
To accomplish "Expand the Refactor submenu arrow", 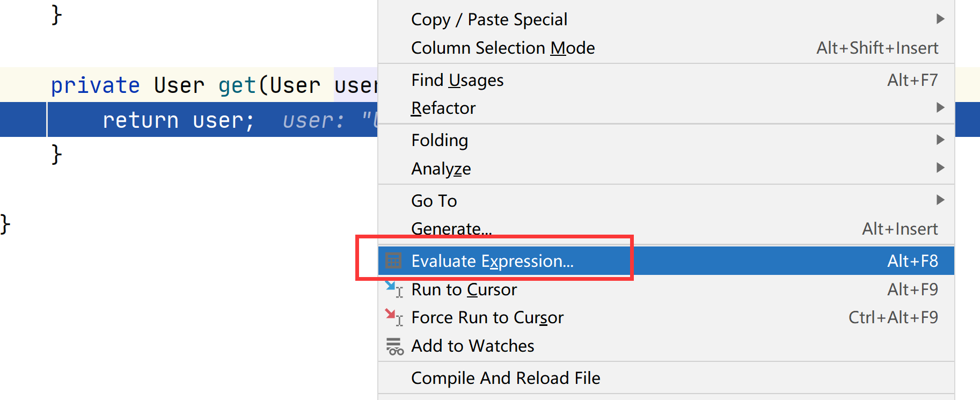I will click(940, 108).
